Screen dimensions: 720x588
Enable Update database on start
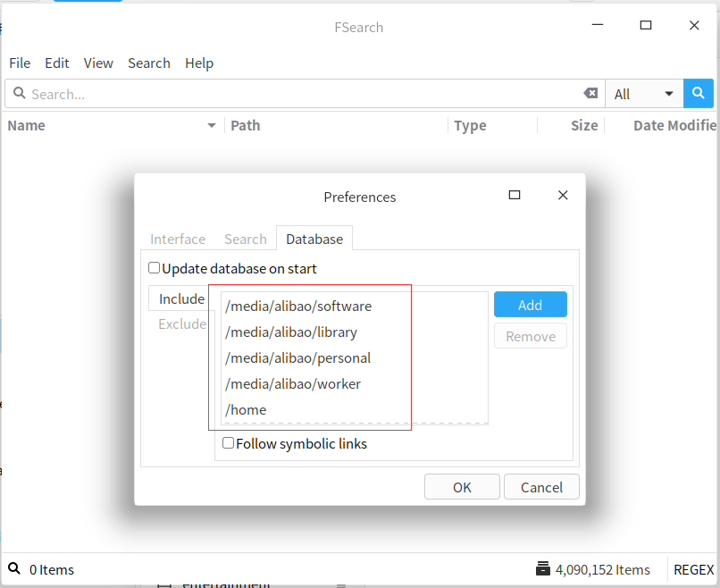coord(155,268)
